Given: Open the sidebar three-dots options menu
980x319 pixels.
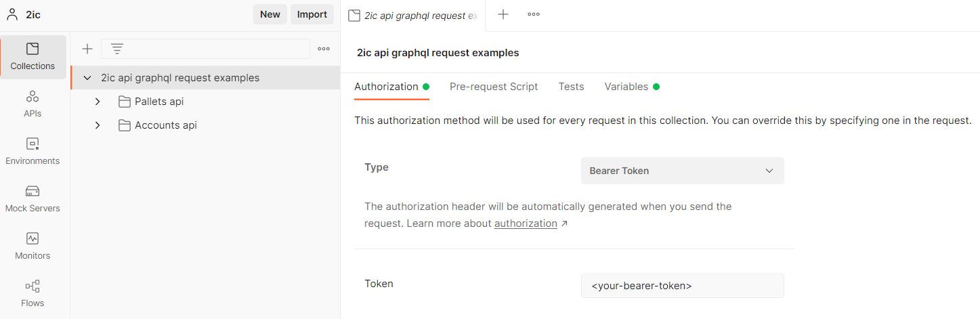Looking at the screenshot, I should point(324,49).
